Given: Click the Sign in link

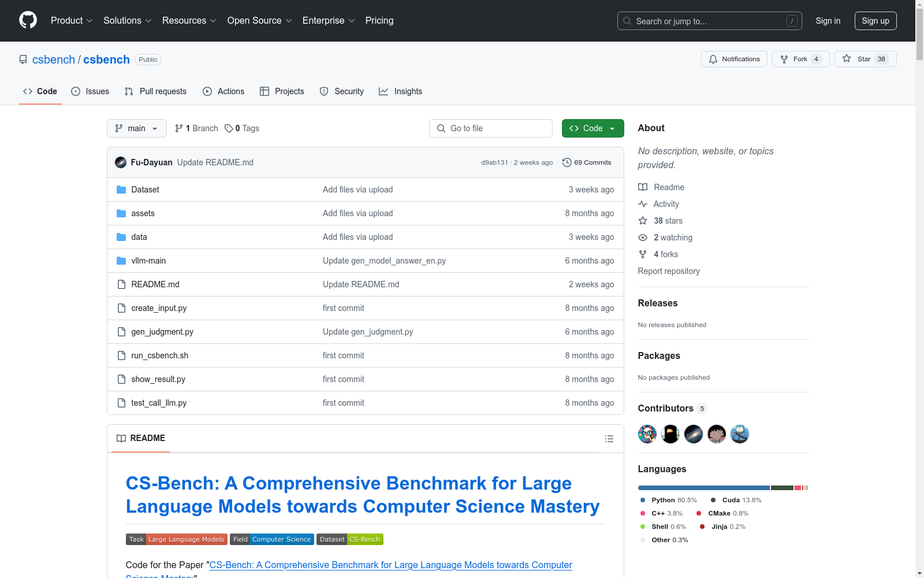Looking at the screenshot, I should [x=828, y=21].
